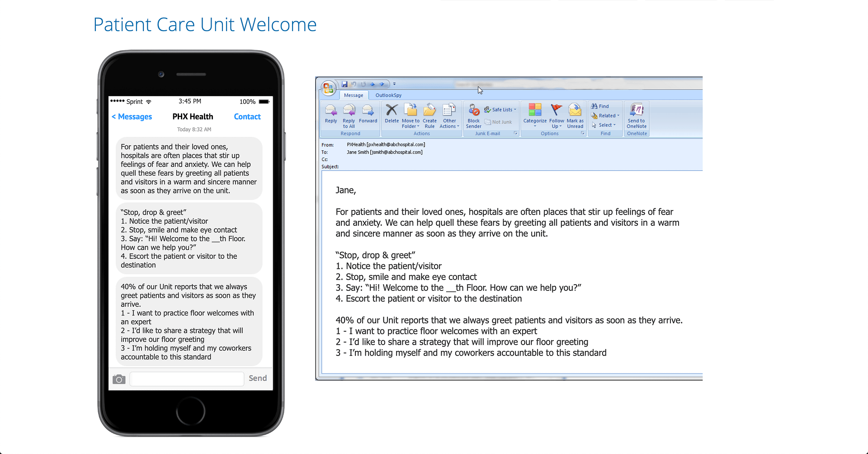This screenshot has width=868, height=454.
Task: Click the 'Today 8:32 AM' timestamp
Action: [194, 130]
